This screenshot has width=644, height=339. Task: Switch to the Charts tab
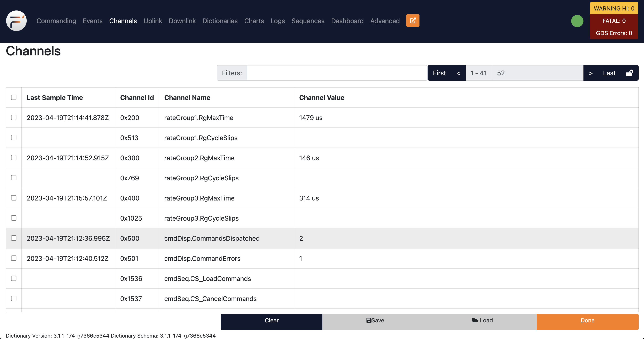pyautogui.click(x=254, y=21)
